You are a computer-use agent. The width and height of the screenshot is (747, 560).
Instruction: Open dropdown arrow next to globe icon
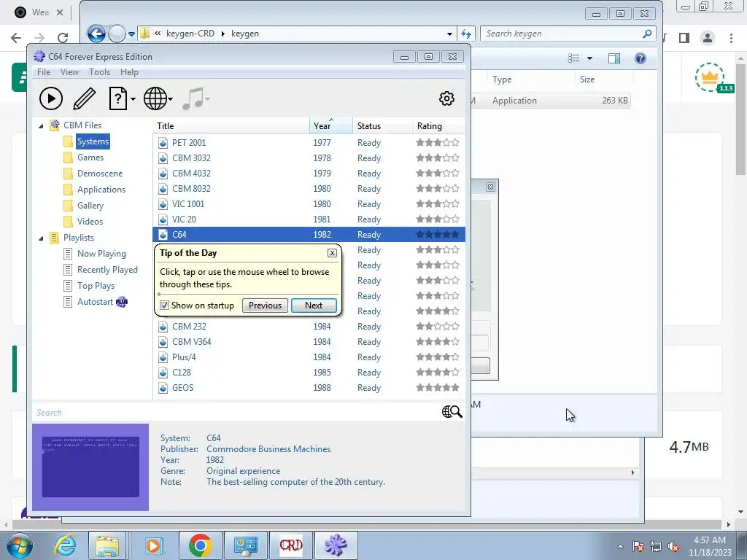pos(171,99)
